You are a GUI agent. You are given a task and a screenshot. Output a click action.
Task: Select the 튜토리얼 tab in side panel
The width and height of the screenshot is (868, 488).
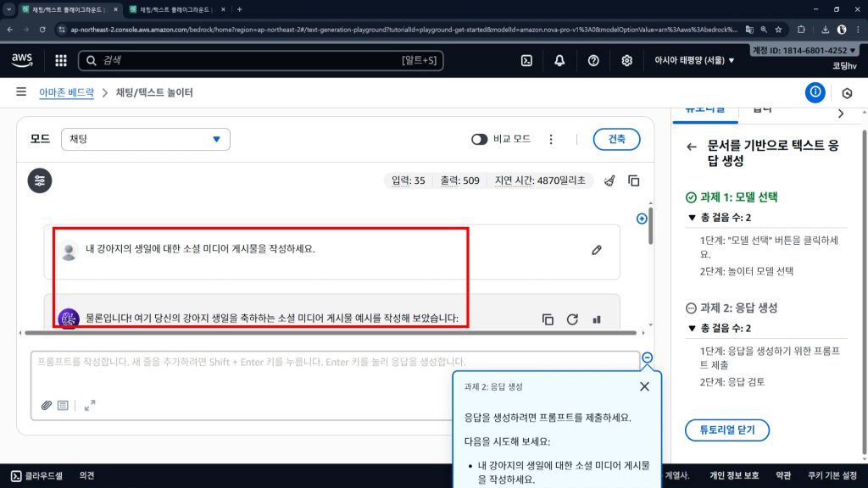[704, 109]
